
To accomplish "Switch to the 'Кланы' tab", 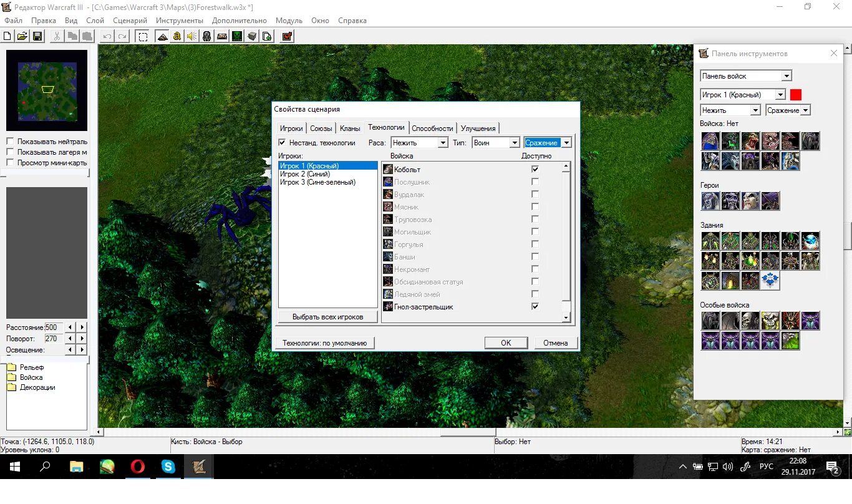I will coord(350,128).
